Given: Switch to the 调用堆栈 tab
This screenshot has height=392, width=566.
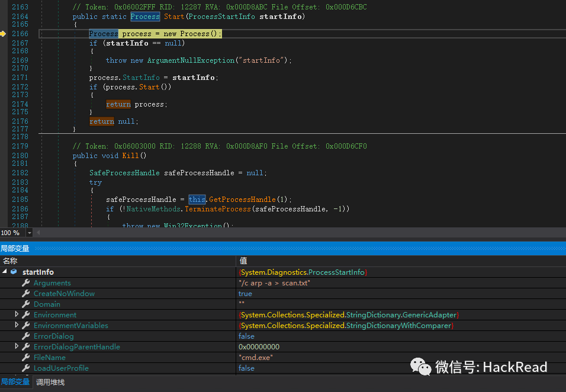Looking at the screenshot, I should point(50,383).
